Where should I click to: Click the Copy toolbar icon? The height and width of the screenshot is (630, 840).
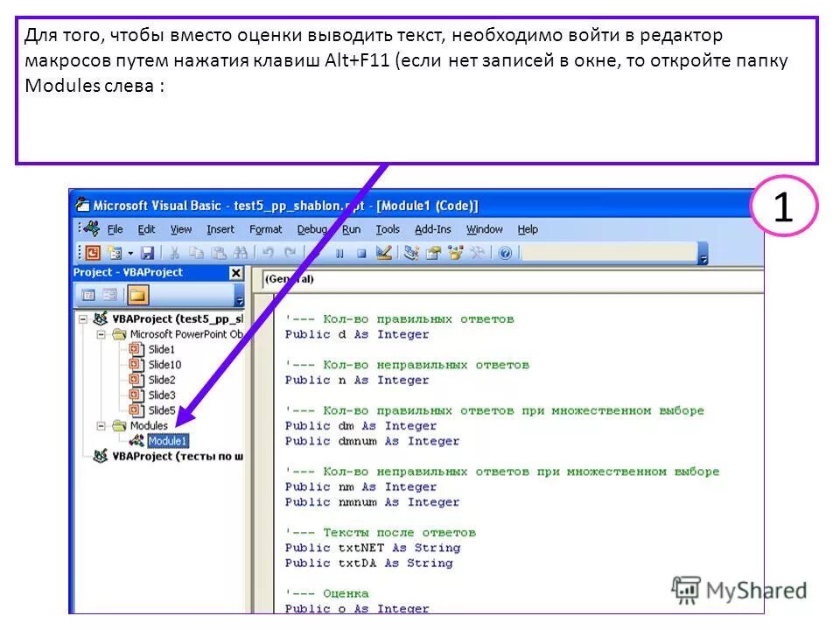(194, 254)
